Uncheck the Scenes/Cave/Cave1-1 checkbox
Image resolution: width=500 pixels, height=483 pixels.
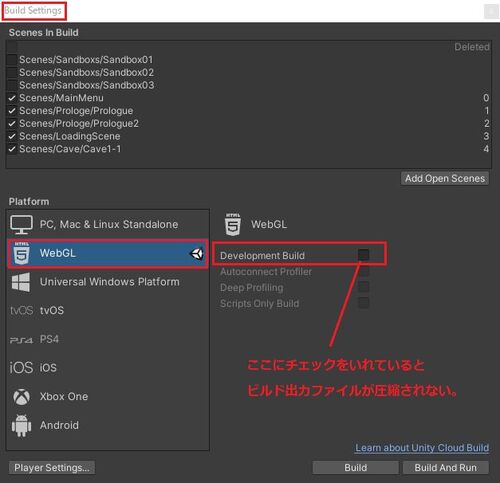[12, 149]
